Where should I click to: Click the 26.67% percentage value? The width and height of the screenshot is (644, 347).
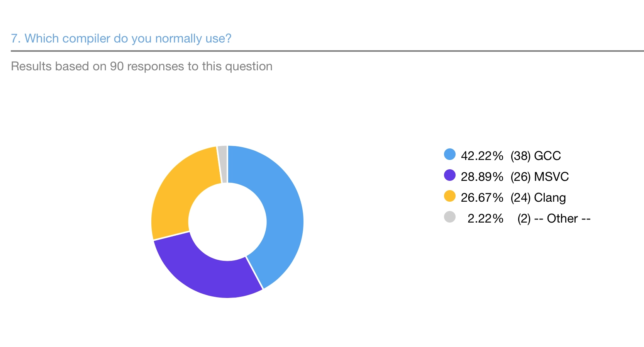pyautogui.click(x=482, y=197)
